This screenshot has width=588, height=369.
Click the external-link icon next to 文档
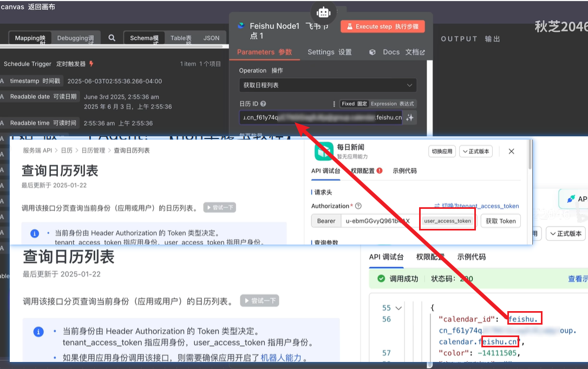[423, 52]
